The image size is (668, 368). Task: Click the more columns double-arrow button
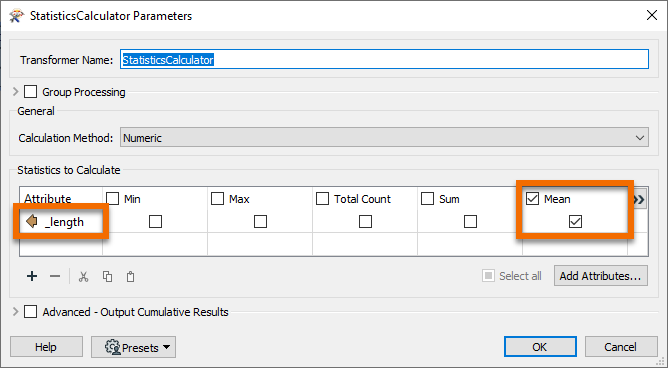639,199
